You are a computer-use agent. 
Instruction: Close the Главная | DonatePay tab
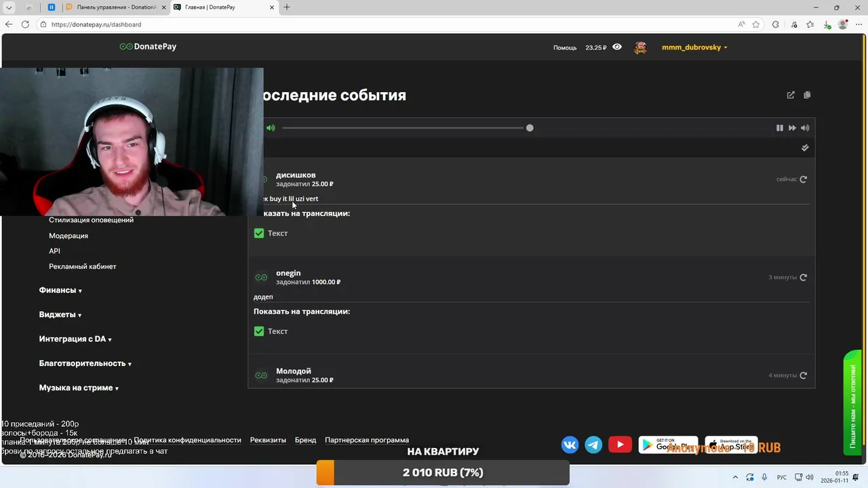click(x=272, y=7)
